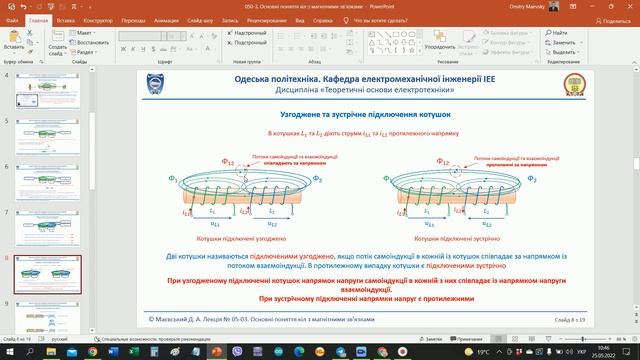
Task: Apply bold (Ж) formatting
Action: 123,49
